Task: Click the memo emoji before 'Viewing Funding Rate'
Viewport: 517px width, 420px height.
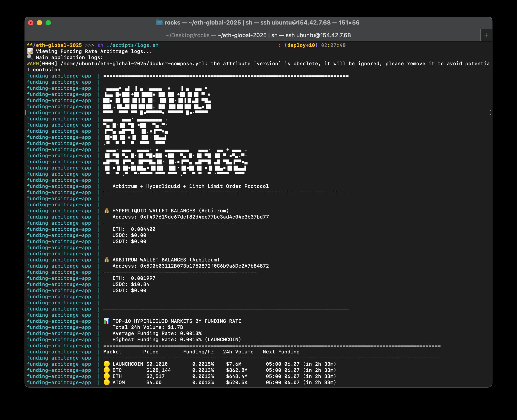Action: [x=30, y=51]
